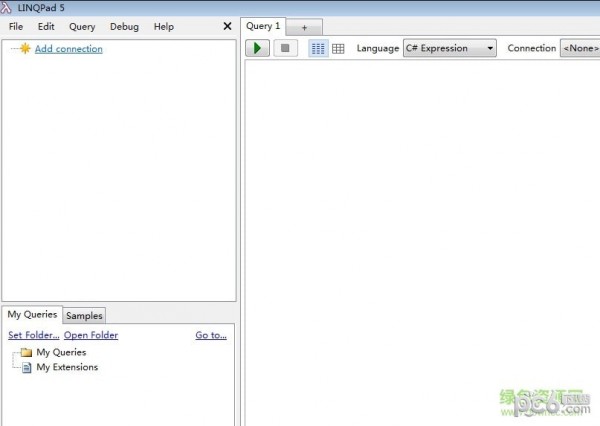Select the Query 1 tab
Image resolution: width=600 pixels, height=426 pixels.
263,26
